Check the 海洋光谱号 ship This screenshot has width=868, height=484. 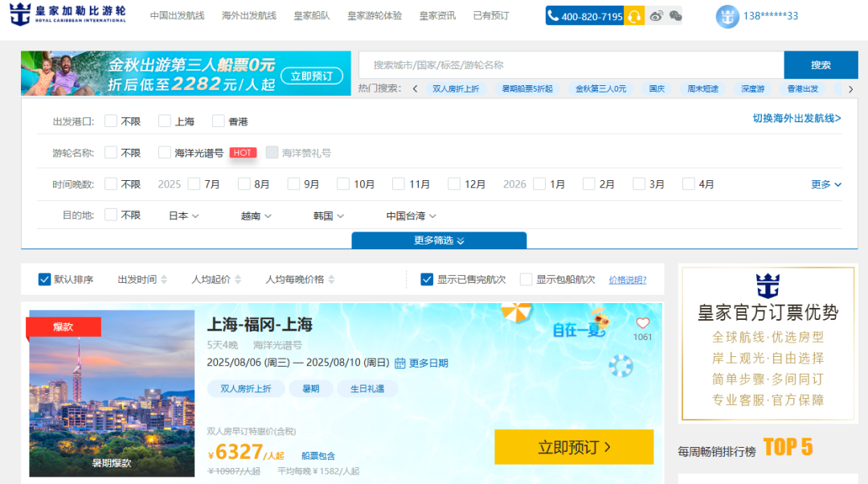(x=165, y=152)
